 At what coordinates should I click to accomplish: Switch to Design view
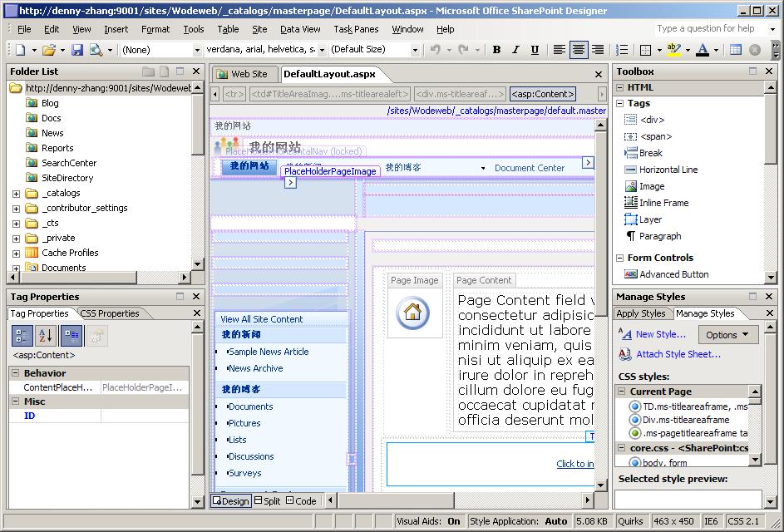(230, 501)
